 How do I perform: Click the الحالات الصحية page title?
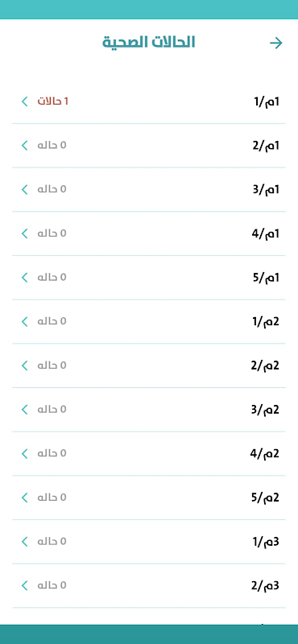149,42
